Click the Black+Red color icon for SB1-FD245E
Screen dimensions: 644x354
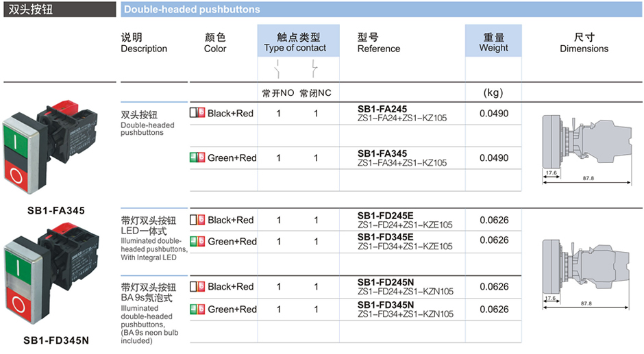tap(197, 220)
